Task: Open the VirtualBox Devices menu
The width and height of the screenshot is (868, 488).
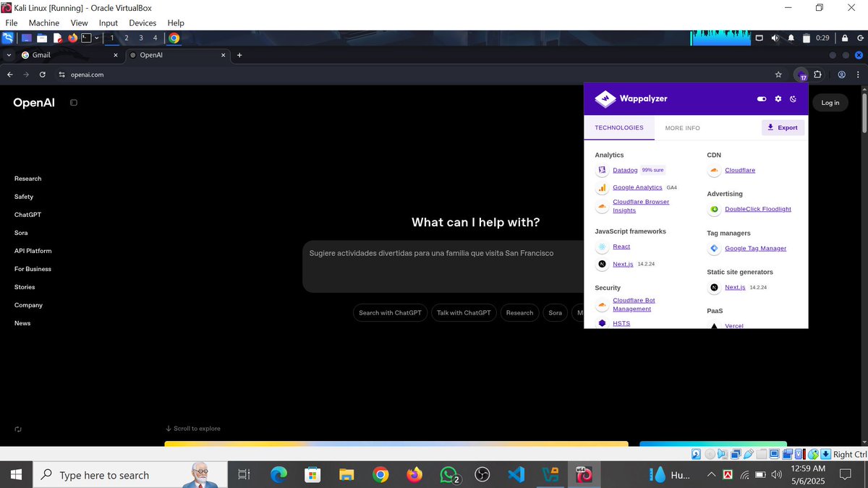Action: click(x=142, y=23)
